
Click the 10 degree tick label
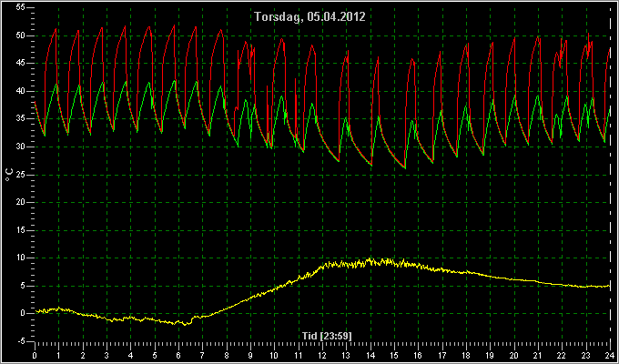(x=21, y=258)
